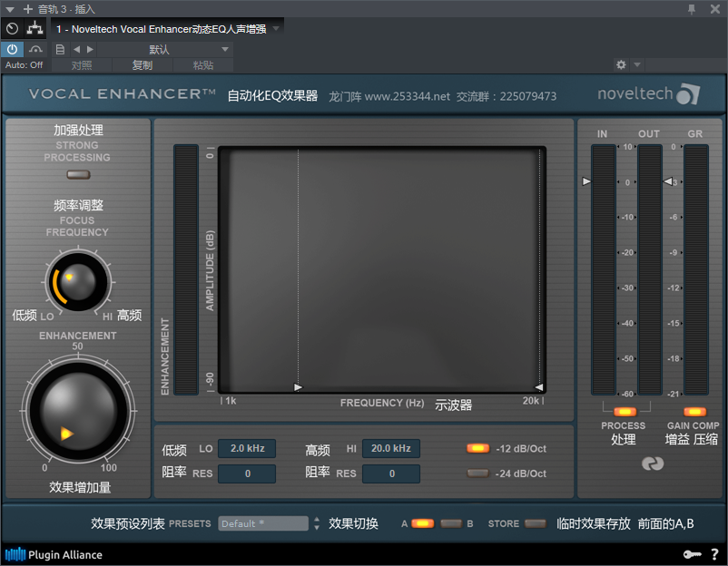Collapse the insert header triangle
The width and height of the screenshot is (728, 566).
[10, 9]
